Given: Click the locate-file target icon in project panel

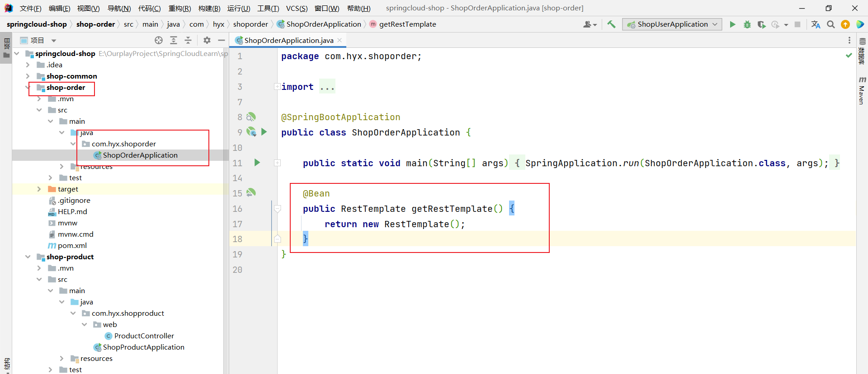Looking at the screenshot, I should click(x=159, y=40).
